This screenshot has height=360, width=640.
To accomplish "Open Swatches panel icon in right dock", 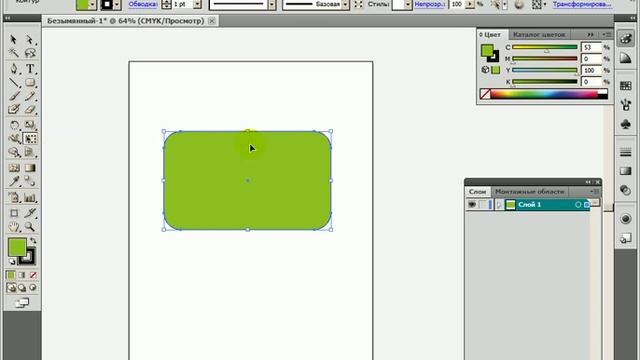I will point(625,85).
